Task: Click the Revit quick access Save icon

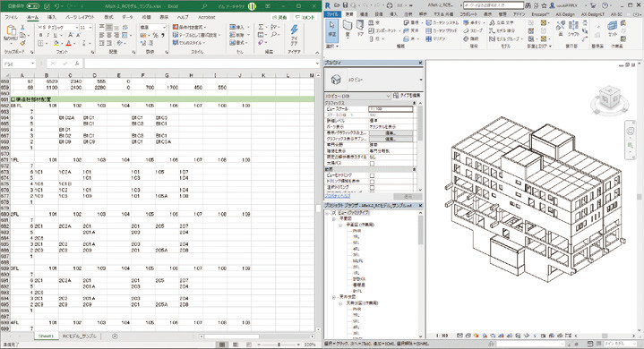Action: [346, 5]
